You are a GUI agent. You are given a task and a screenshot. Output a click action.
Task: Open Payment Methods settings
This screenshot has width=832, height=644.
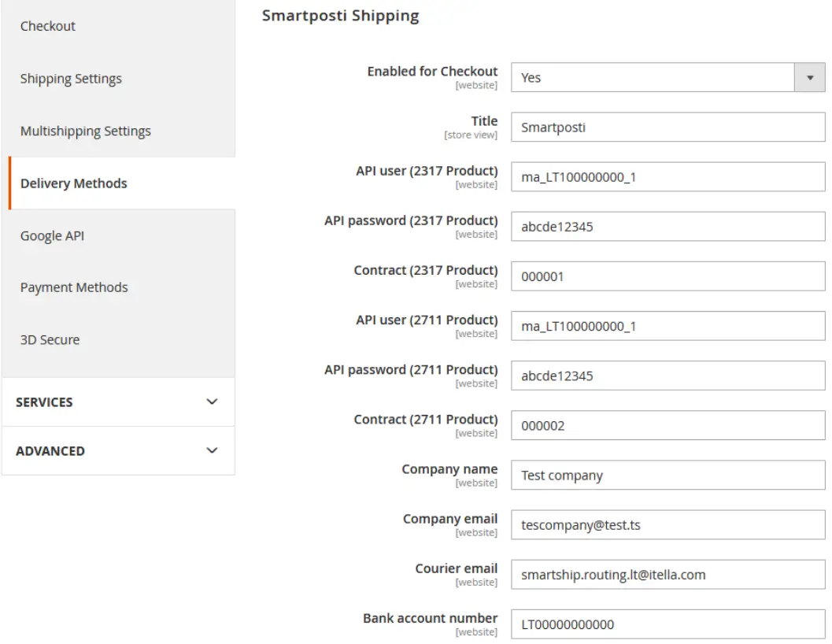[x=74, y=287]
